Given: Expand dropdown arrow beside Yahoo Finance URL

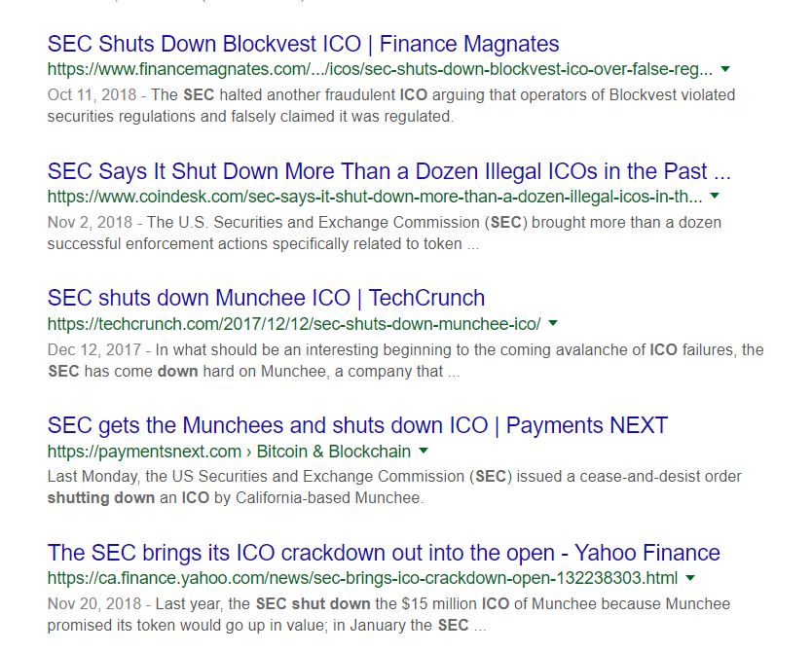Looking at the screenshot, I should click(x=691, y=578).
